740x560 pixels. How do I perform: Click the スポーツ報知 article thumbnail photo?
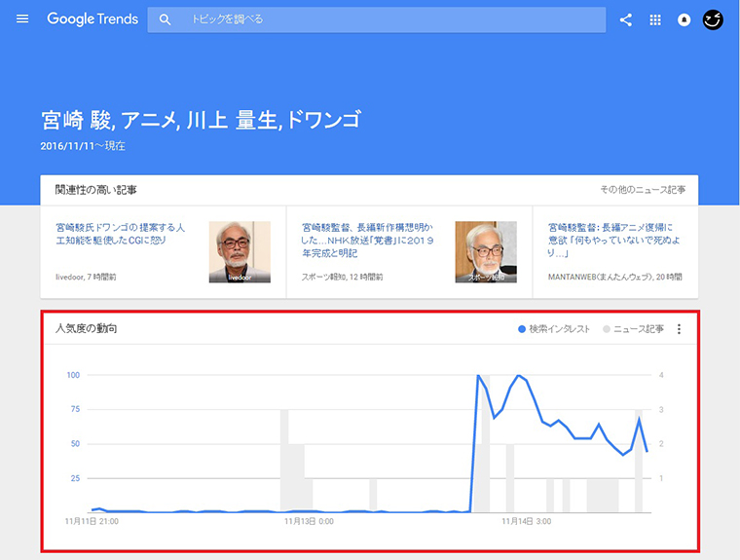pos(486,251)
